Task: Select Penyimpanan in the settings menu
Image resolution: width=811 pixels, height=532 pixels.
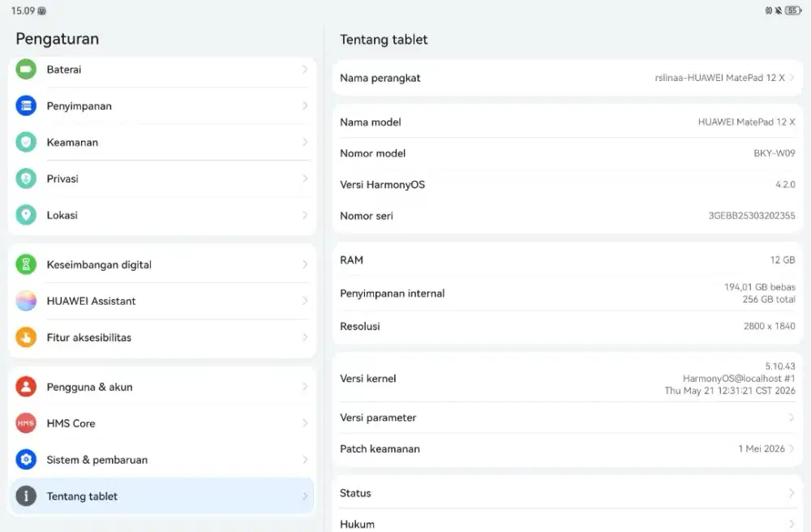Action: (x=161, y=105)
